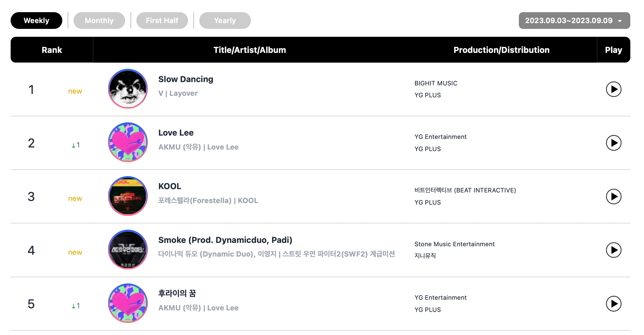Switch to the Monthly chart tab

pyautogui.click(x=99, y=21)
